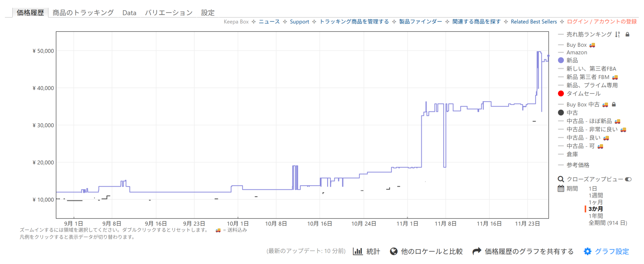
Task: Click the ¥ 30,000 axis label
Action: [x=43, y=125]
